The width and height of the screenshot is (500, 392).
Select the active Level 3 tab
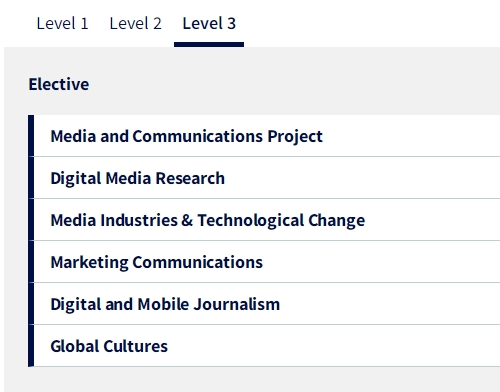[x=209, y=24]
